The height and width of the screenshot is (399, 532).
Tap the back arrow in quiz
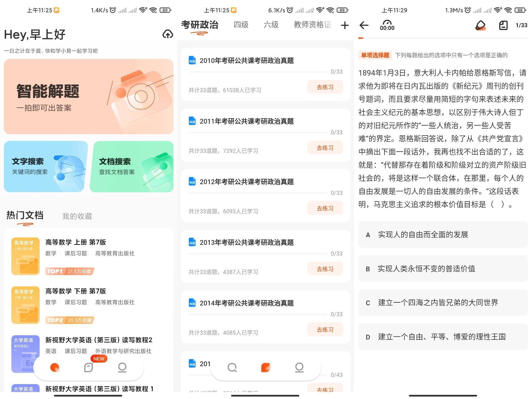(364, 25)
